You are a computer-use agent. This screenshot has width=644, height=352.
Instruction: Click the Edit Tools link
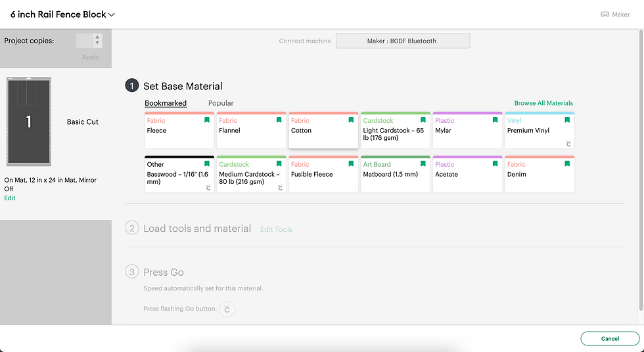[x=276, y=229]
